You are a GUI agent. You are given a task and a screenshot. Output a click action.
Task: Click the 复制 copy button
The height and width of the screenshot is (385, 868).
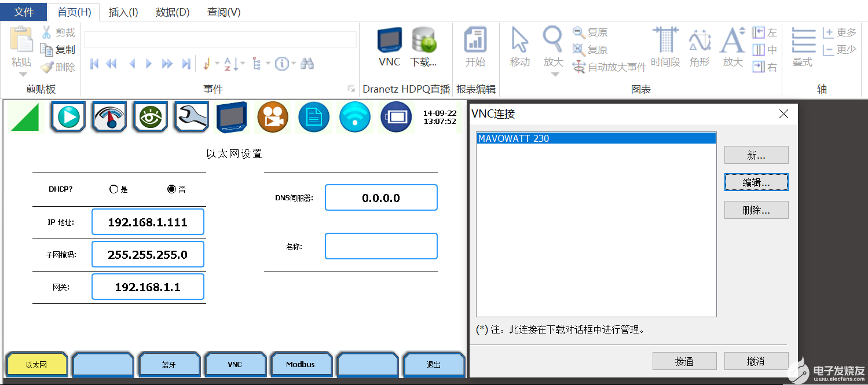point(58,50)
